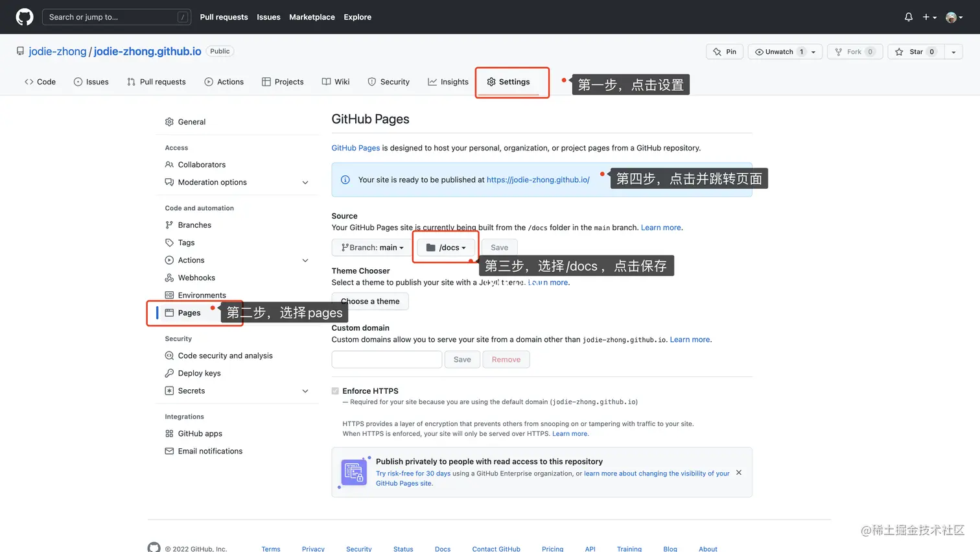980x552 pixels.
Task: Switch to the Insights tab
Action: coord(448,82)
